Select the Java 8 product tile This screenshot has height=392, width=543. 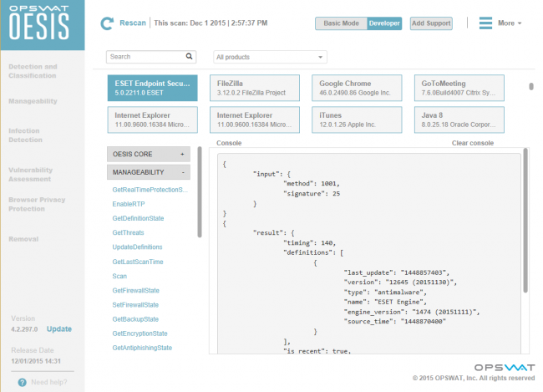(459, 120)
